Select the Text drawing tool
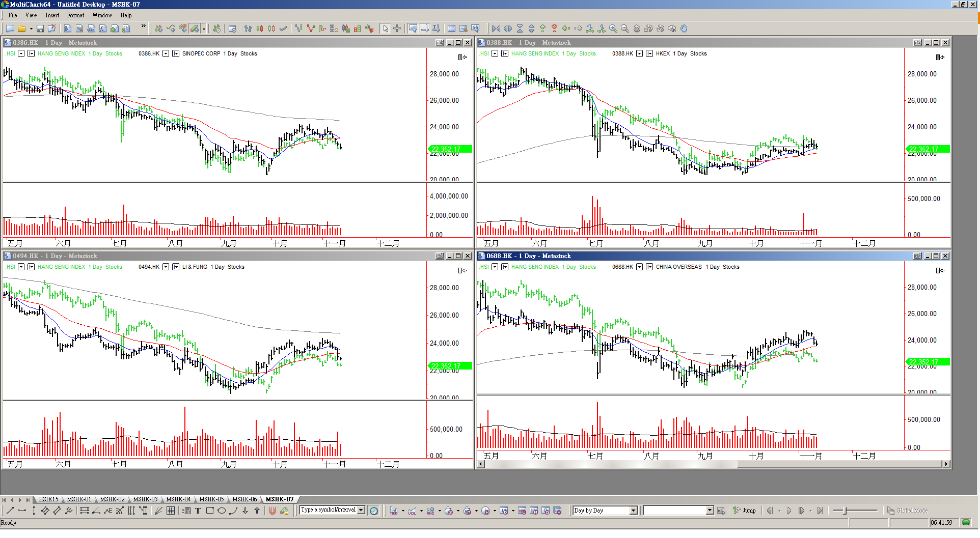This screenshot has width=980, height=538. (x=198, y=511)
